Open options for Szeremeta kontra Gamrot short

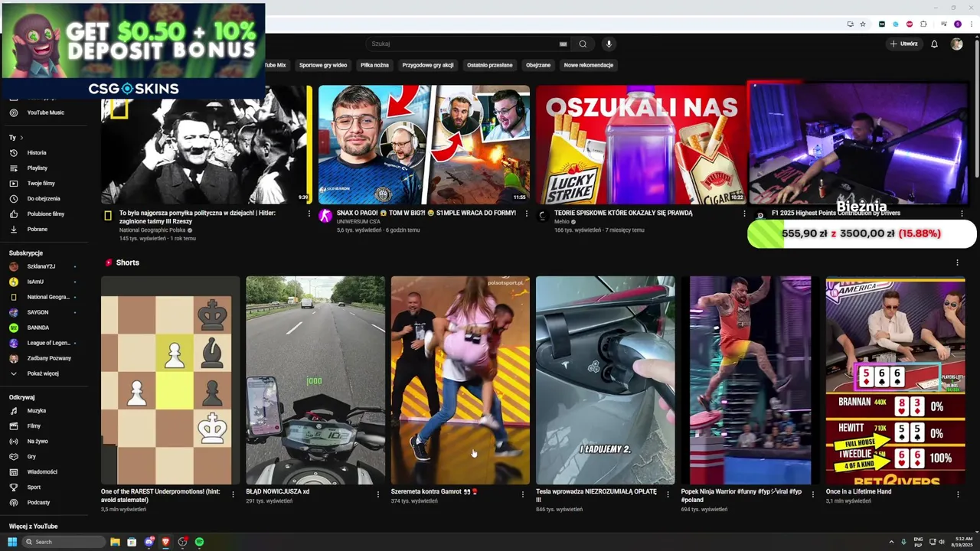click(x=523, y=494)
